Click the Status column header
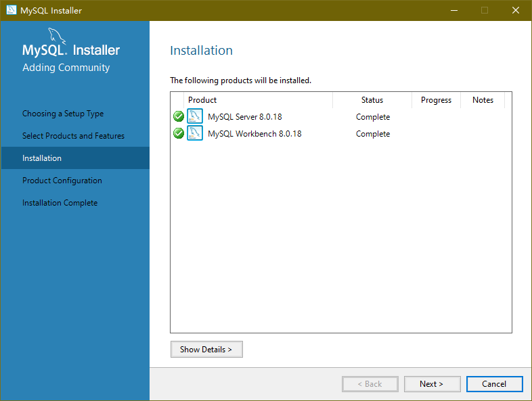The width and height of the screenshot is (532, 401). (372, 100)
